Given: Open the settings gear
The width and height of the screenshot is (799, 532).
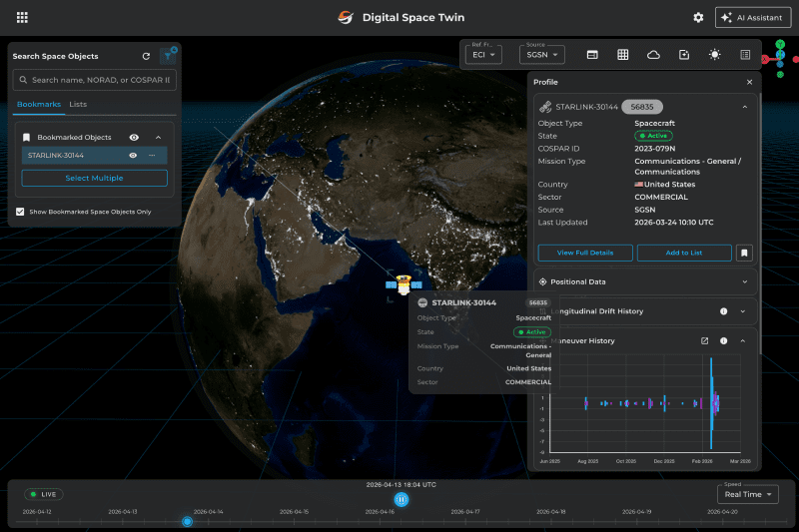Looking at the screenshot, I should coord(698,17).
